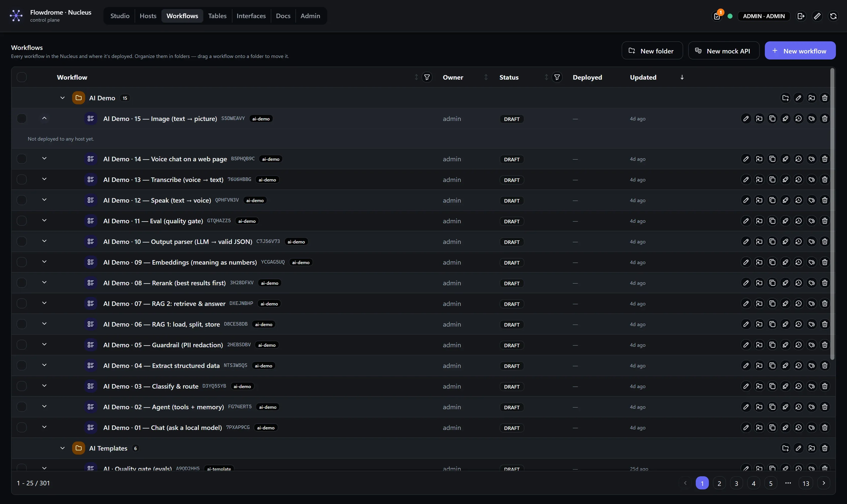The image size is (847, 504).
Task: Open the ruler tool icon in header
Action: pyautogui.click(x=817, y=16)
